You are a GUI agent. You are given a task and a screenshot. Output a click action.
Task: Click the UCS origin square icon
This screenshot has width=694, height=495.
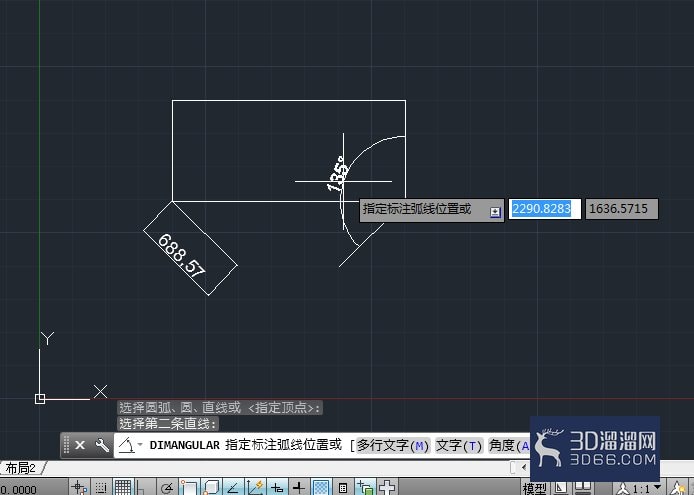pyautogui.click(x=40, y=398)
